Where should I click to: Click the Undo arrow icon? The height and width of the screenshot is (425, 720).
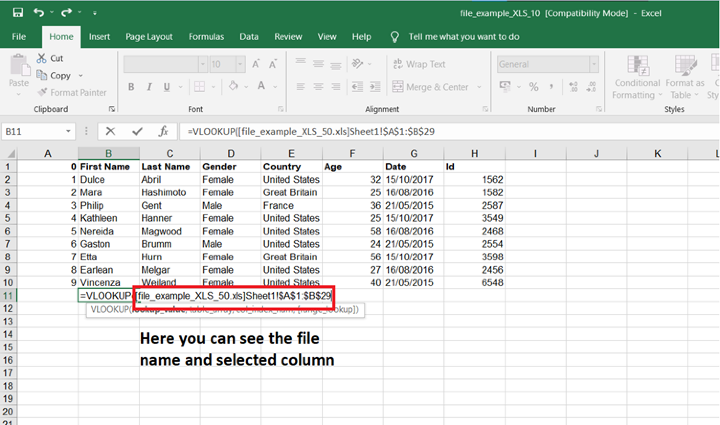[38, 13]
